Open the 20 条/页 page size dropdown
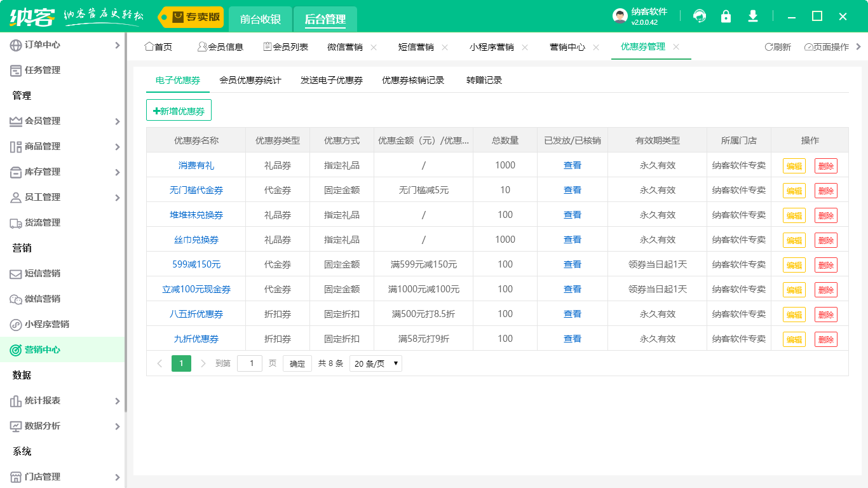This screenshot has height=488, width=868. coord(376,363)
